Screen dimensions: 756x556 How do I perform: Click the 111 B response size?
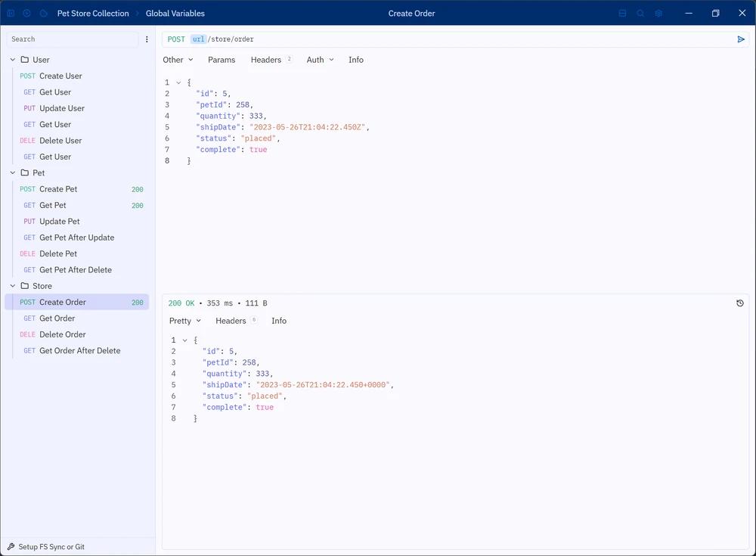[256, 303]
